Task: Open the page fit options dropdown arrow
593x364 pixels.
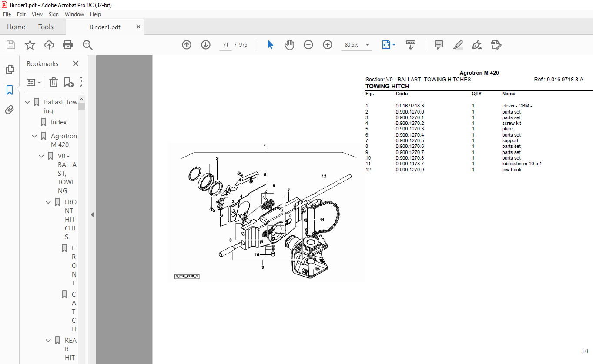Action: [x=394, y=45]
